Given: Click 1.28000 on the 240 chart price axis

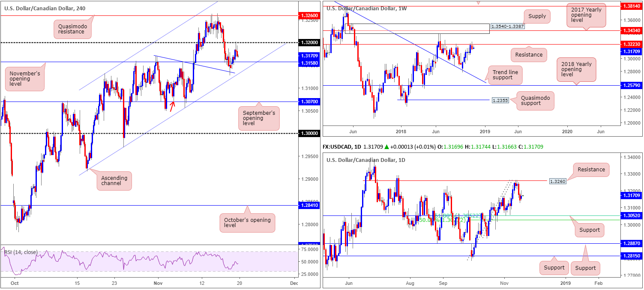Looking at the screenshot, I should (309, 224).
